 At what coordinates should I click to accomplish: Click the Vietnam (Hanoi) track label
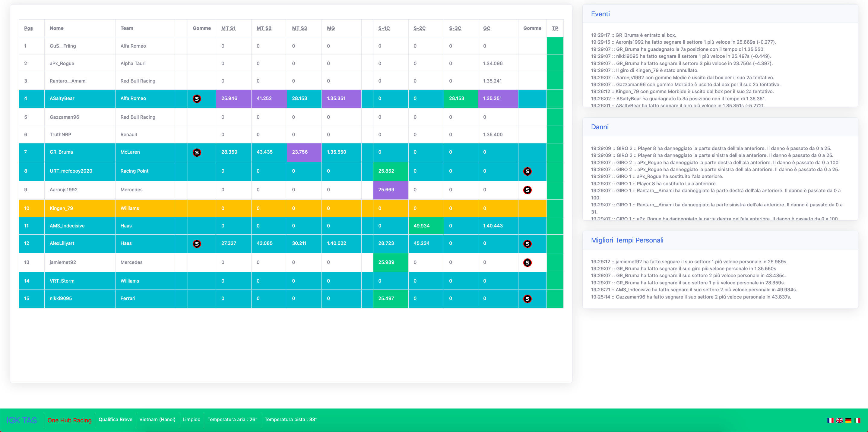coord(157,420)
